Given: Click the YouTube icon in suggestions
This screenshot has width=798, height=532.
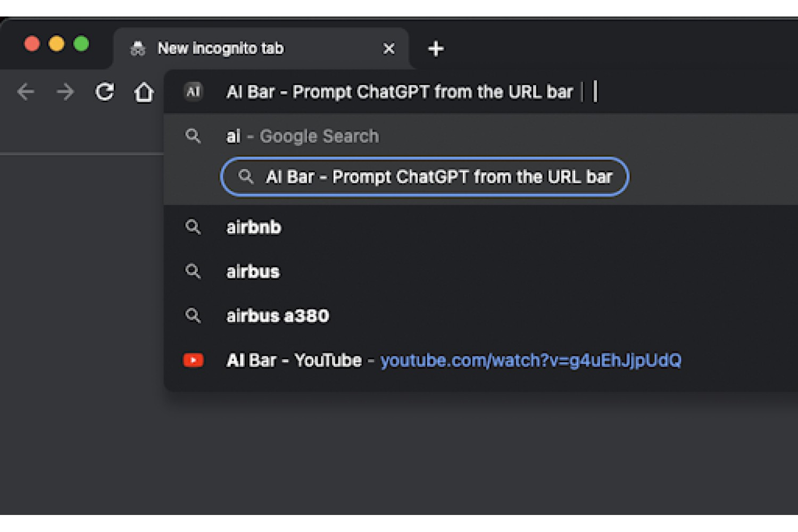Looking at the screenshot, I should point(193,360).
